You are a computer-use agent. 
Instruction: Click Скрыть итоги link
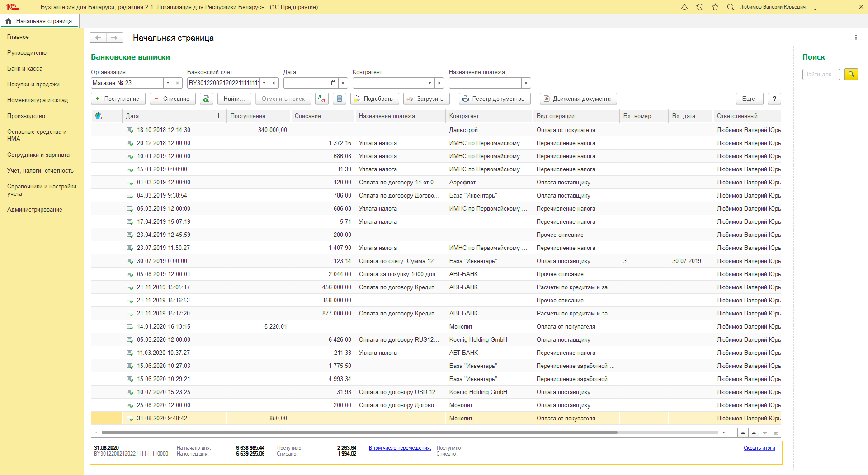click(759, 448)
